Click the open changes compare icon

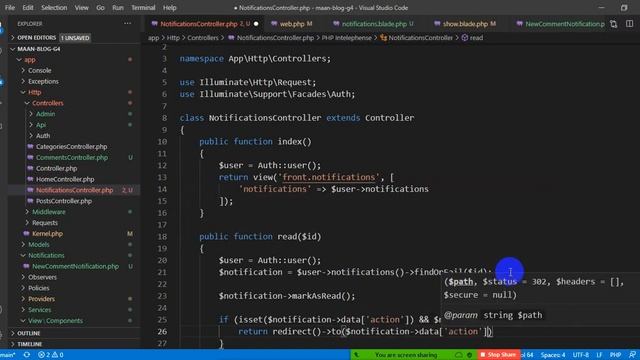(x=613, y=24)
